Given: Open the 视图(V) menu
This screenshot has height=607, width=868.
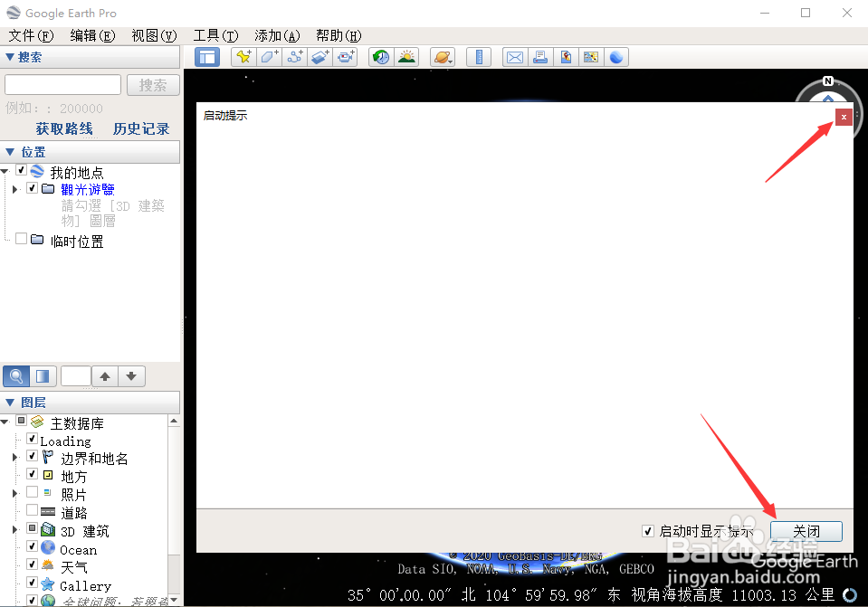Looking at the screenshot, I should click(x=154, y=36).
